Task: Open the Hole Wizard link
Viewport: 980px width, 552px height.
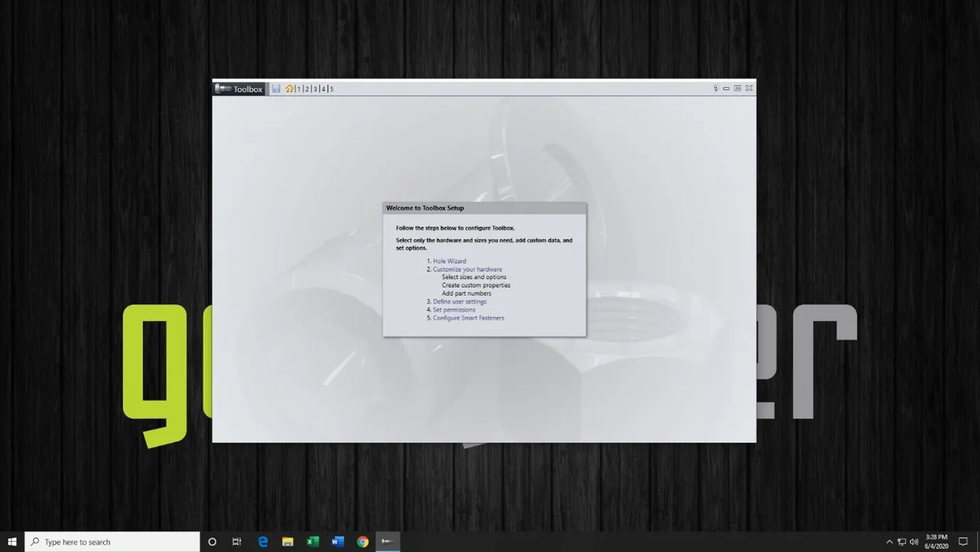Action: [x=450, y=261]
